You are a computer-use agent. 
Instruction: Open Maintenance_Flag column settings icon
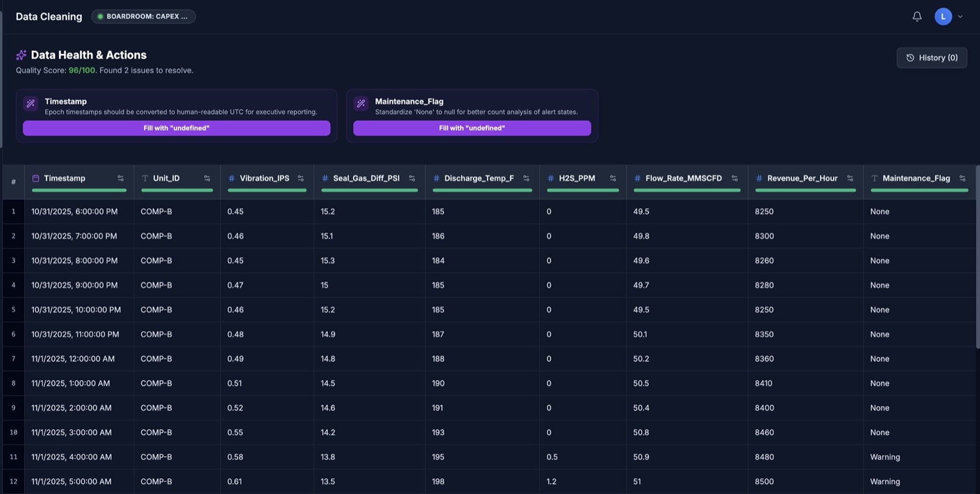tap(962, 178)
